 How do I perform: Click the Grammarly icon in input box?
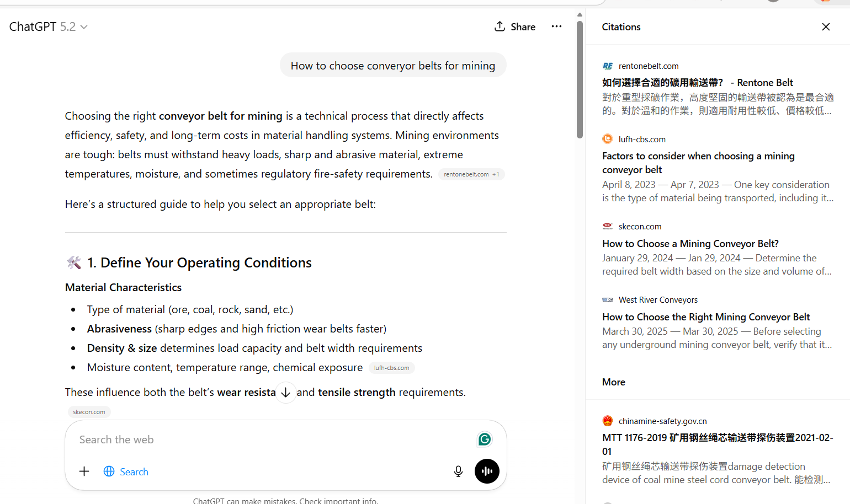485,439
